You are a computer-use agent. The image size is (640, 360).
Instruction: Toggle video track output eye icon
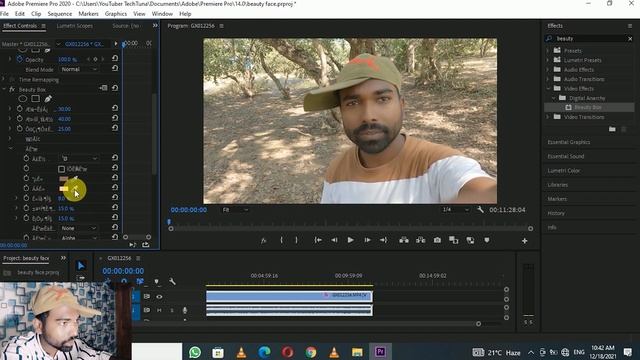[159, 297]
